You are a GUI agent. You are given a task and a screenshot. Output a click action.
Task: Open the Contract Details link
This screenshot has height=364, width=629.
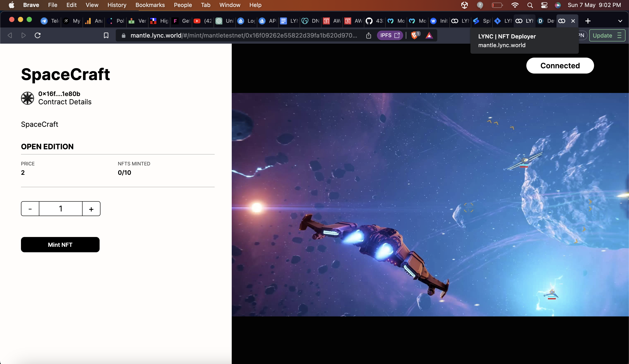tap(65, 102)
